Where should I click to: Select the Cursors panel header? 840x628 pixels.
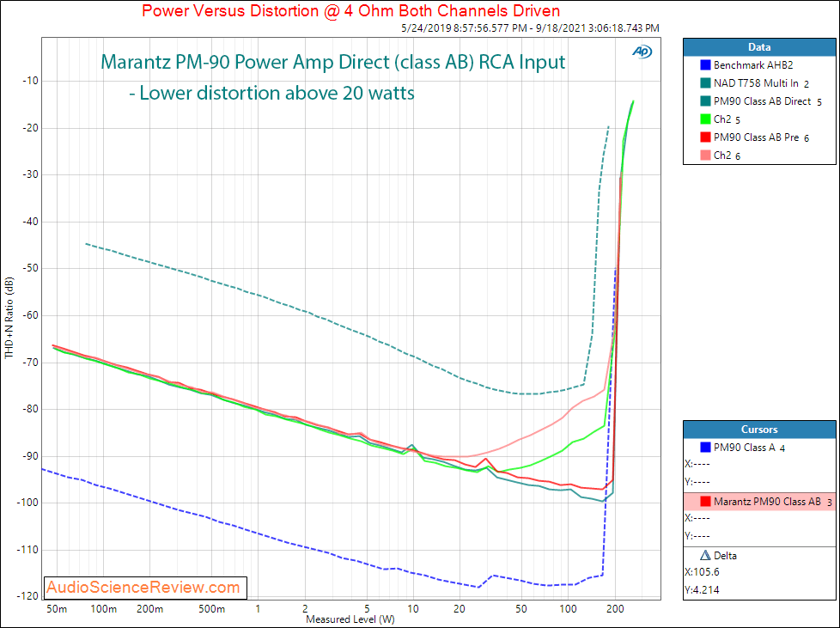click(x=759, y=430)
